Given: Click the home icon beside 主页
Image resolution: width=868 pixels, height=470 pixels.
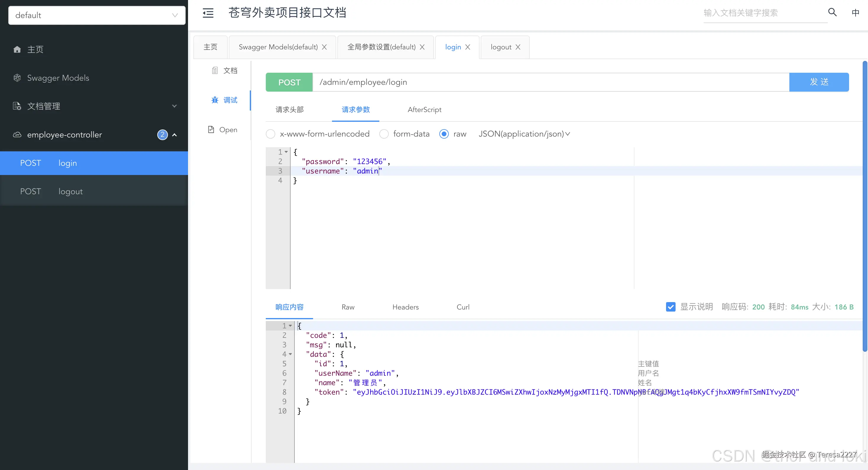Looking at the screenshot, I should (x=17, y=50).
